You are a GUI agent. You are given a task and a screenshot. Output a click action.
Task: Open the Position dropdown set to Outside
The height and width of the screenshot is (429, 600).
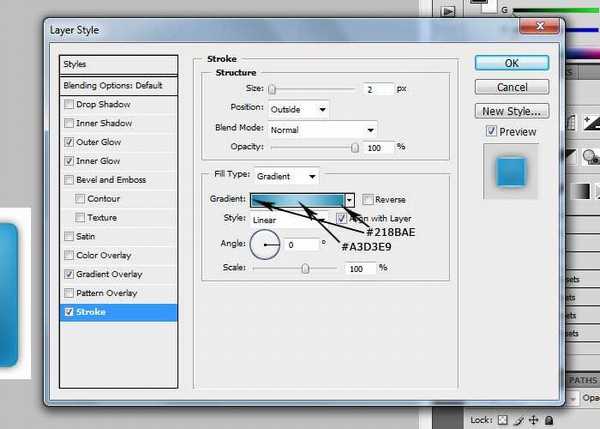pos(296,109)
